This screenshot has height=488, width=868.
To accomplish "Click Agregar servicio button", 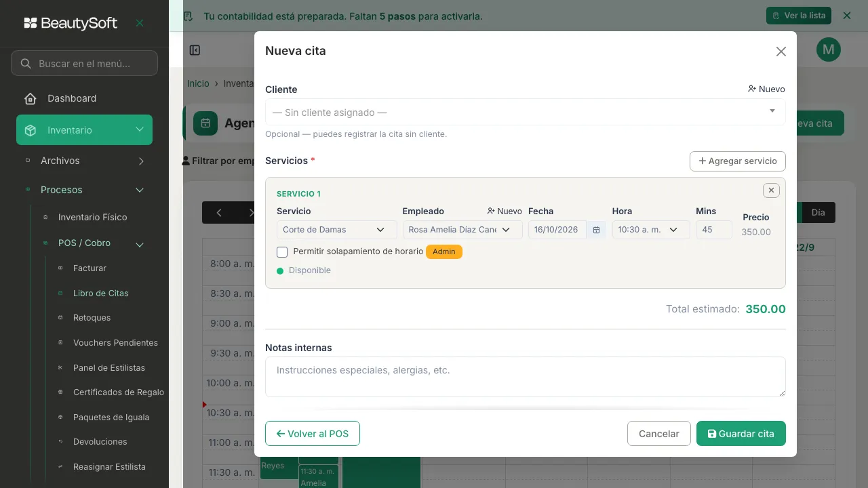I will coord(738,161).
